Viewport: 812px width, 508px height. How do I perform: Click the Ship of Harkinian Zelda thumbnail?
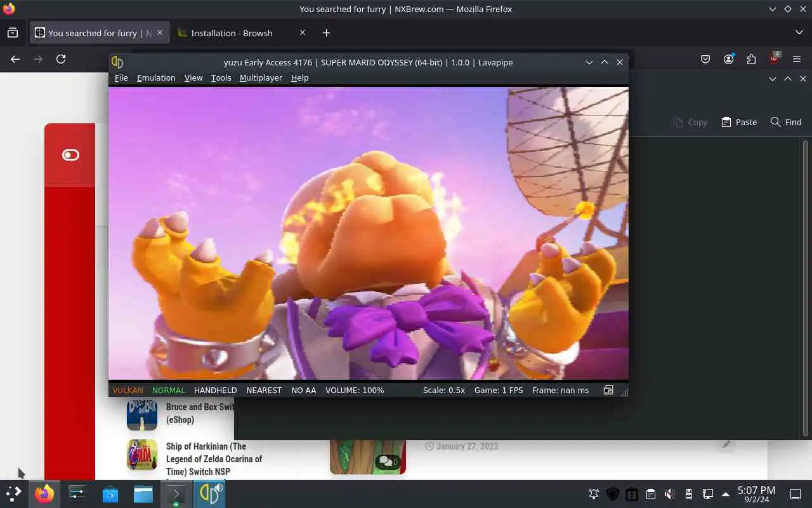pyautogui.click(x=142, y=455)
